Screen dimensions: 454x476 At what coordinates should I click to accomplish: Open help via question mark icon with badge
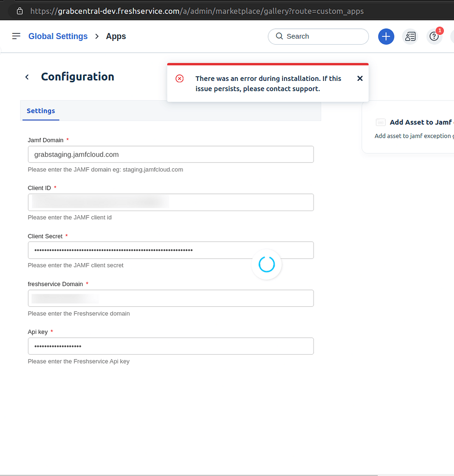click(x=434, y=36)
